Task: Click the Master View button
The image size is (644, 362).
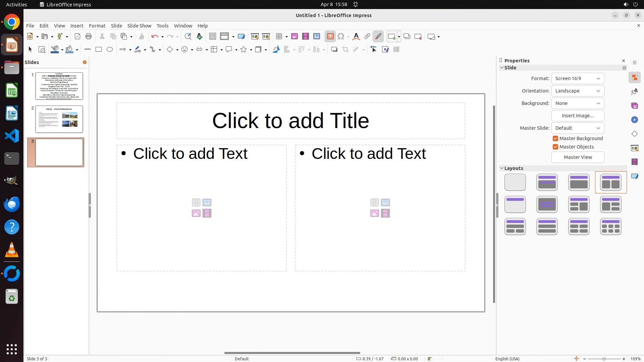Action: 578,157
